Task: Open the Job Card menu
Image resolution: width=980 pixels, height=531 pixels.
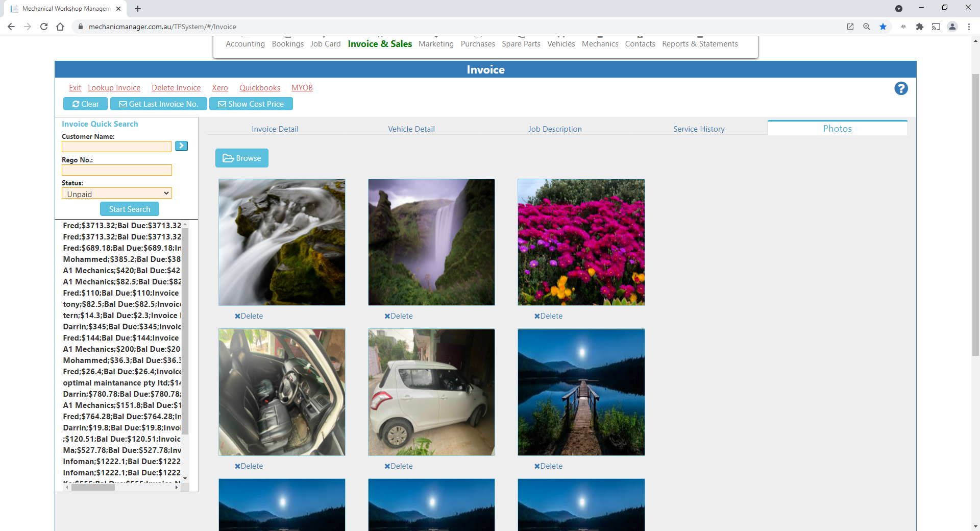Action: pyautogui.click(x=326, y=44)
